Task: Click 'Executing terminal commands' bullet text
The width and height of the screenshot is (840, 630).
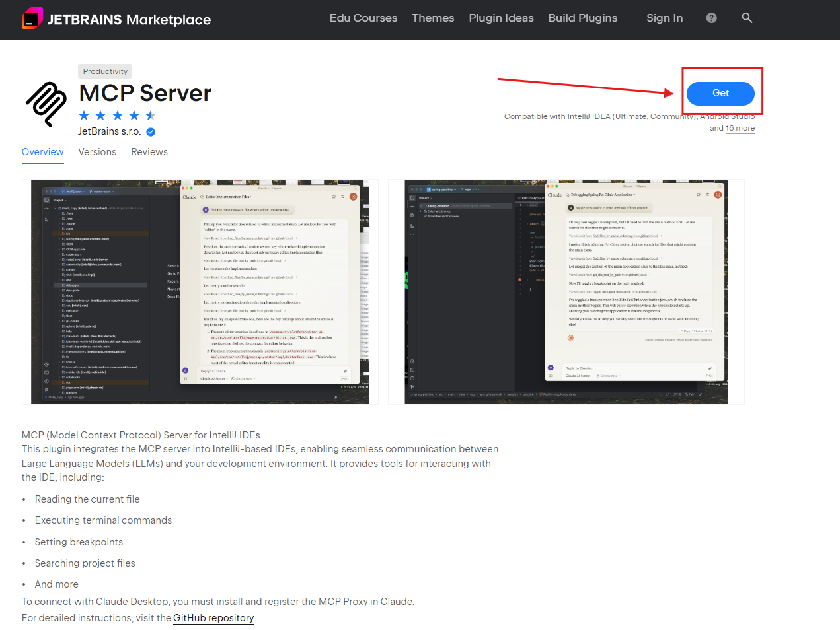Action: [103, 520]
